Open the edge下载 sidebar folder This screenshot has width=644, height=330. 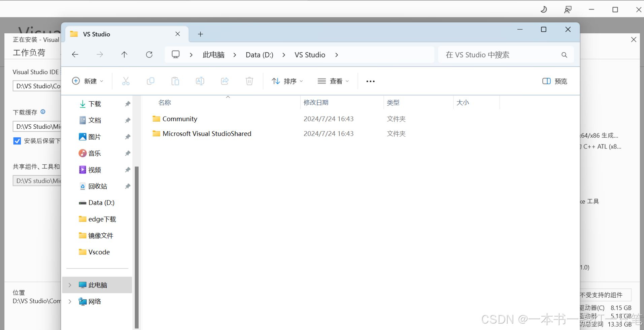pos(102,219)
